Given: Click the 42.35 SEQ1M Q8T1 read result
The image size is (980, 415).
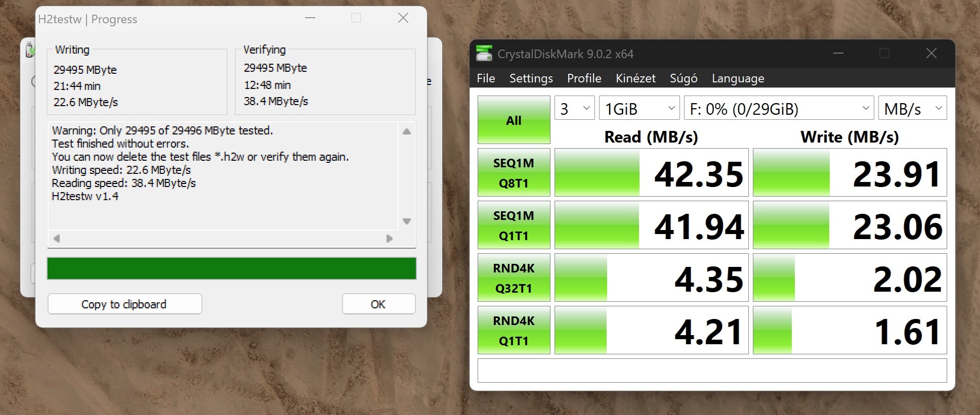Looking at the screenshot, I should point(651,172).
